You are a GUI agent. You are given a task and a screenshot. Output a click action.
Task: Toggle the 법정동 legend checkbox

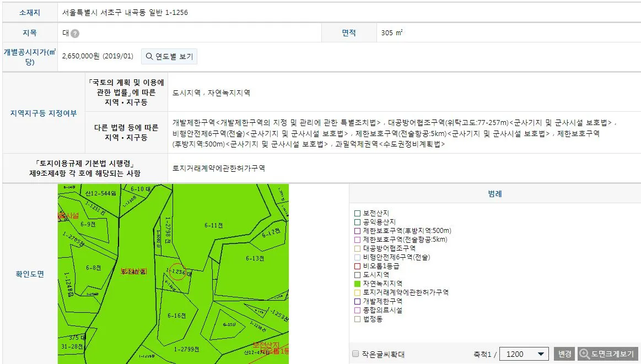pos(357,318)
